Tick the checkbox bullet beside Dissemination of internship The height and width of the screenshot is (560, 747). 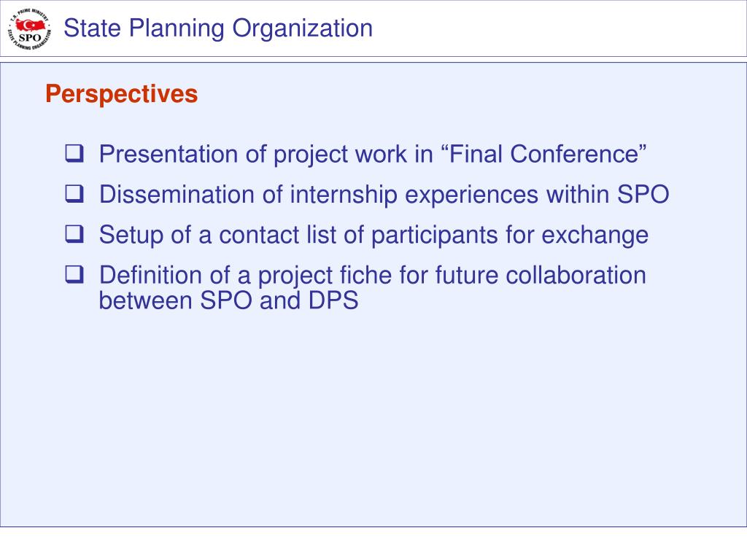(74, 194)
